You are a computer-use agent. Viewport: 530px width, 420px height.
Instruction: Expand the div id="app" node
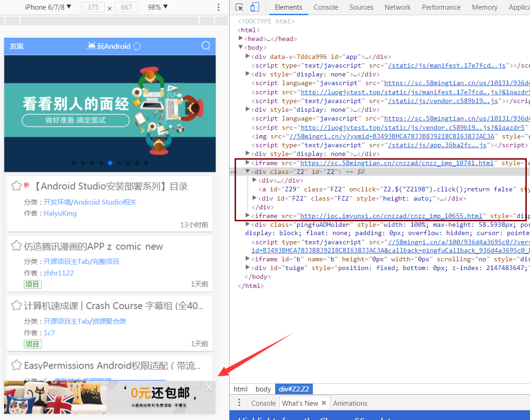[x=248, y=56]
